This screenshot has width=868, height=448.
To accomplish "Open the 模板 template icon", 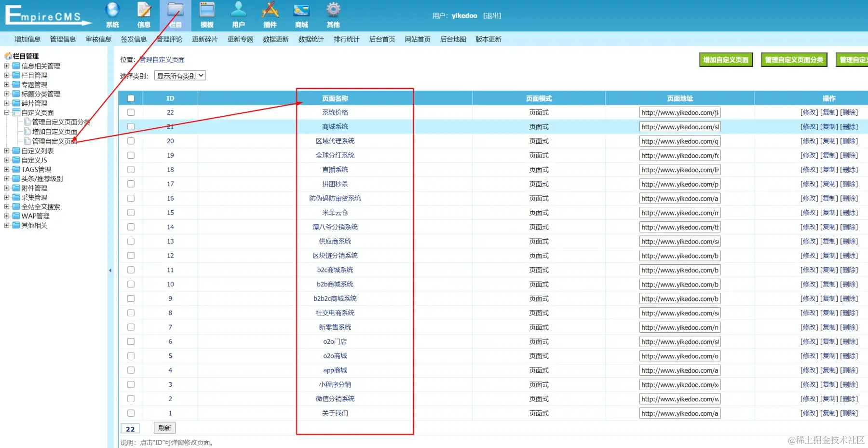I will [x=207, y=10].
